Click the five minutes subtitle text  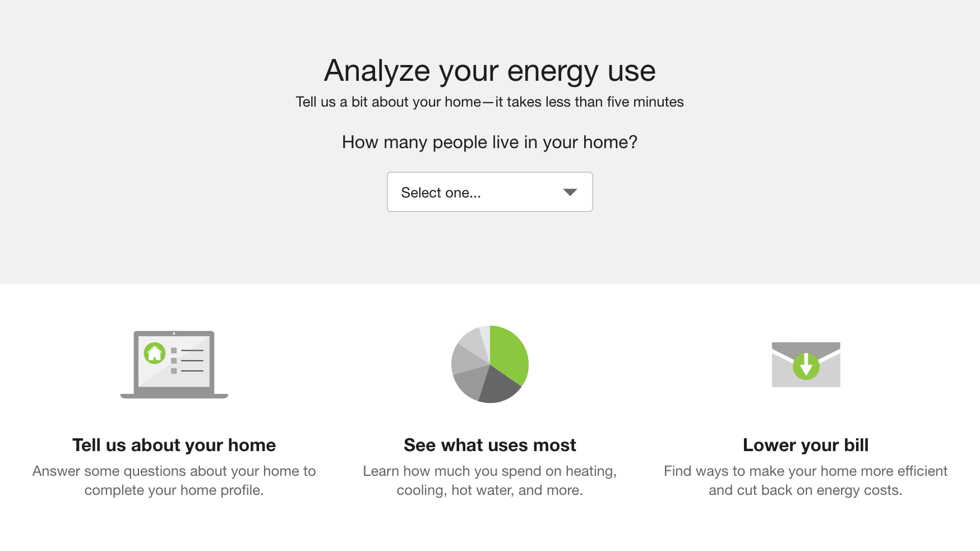click(x=489, y=102)
